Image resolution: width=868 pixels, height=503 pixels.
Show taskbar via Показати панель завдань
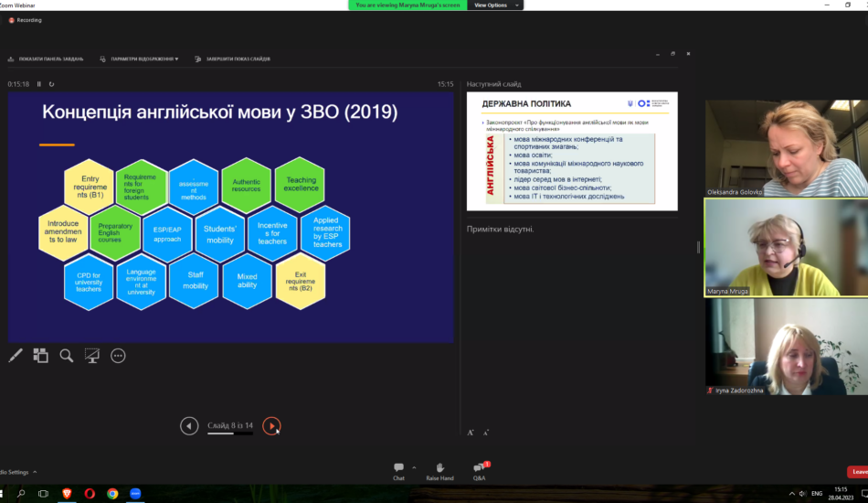pos(46,59)
